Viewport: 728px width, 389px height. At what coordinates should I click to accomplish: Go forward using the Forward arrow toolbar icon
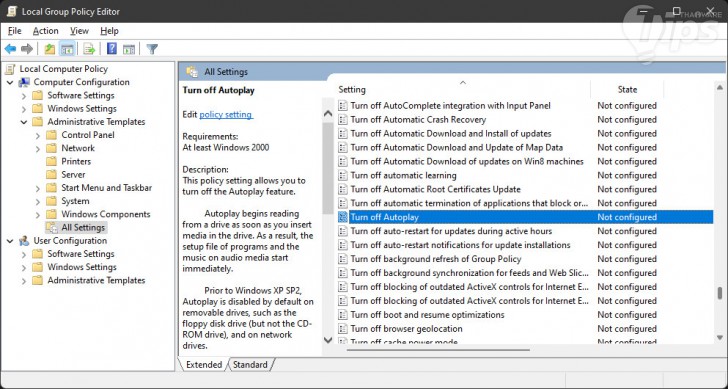click(x=27, y=49)
